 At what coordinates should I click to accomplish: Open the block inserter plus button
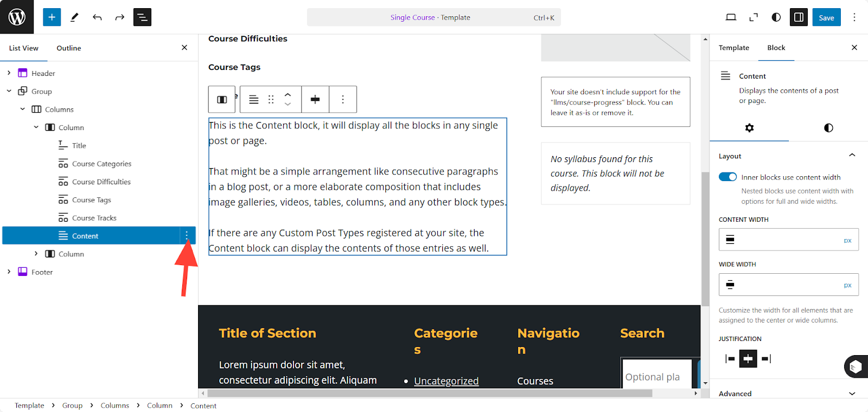pyautogui.click(x=52, y=17)
